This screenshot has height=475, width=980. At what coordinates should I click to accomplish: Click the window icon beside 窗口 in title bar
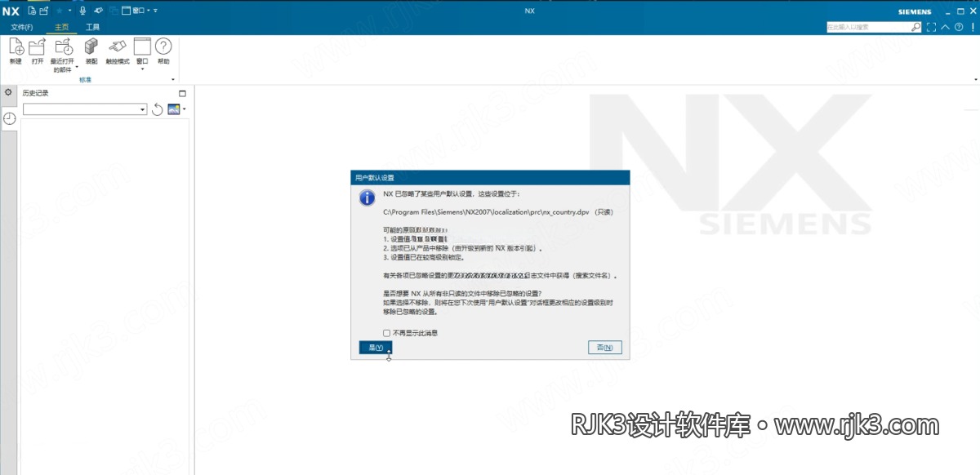pos(126,11)
